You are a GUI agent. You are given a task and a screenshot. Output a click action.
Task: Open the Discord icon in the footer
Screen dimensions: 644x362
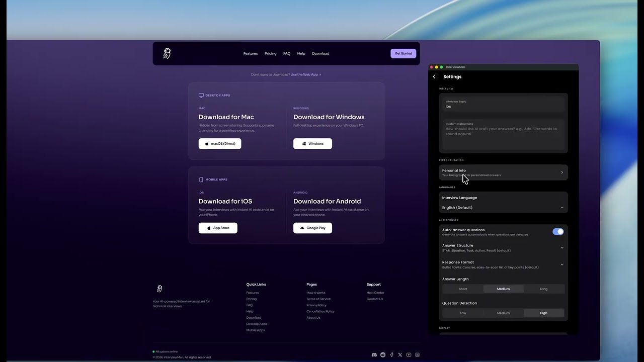tap(374, 355)
